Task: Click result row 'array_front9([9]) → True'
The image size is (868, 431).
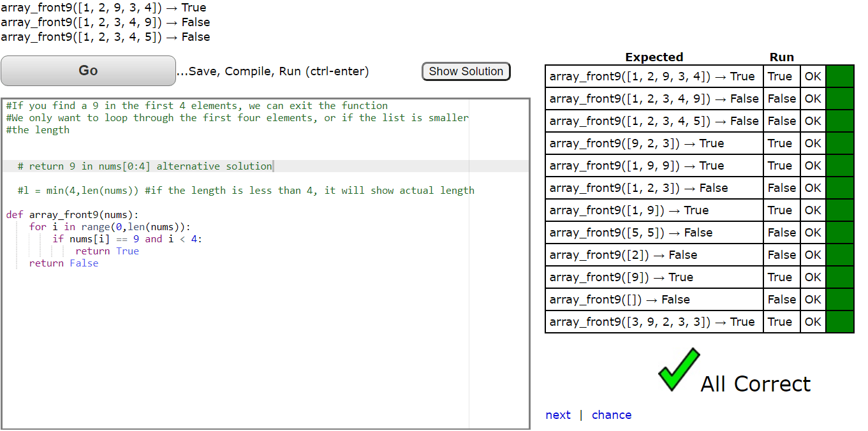Action: tap(700, 277)
